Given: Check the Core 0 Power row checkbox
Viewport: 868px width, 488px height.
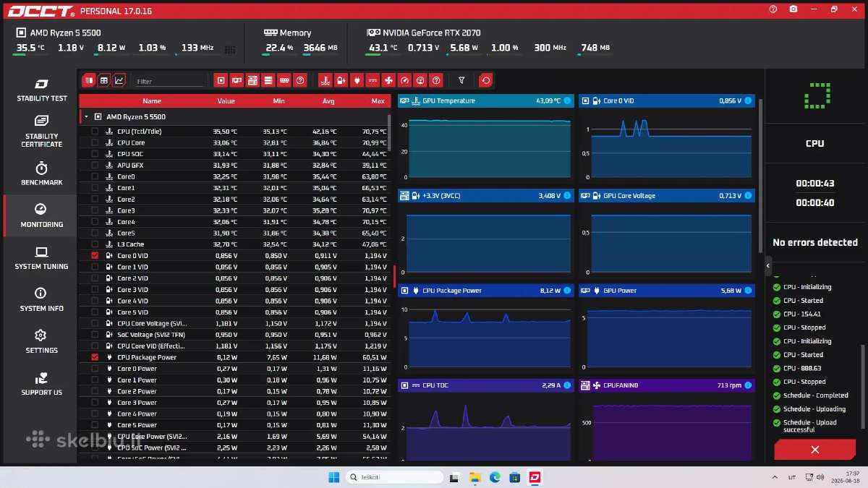Looking at the screenshot, I should tap(95, 369).
